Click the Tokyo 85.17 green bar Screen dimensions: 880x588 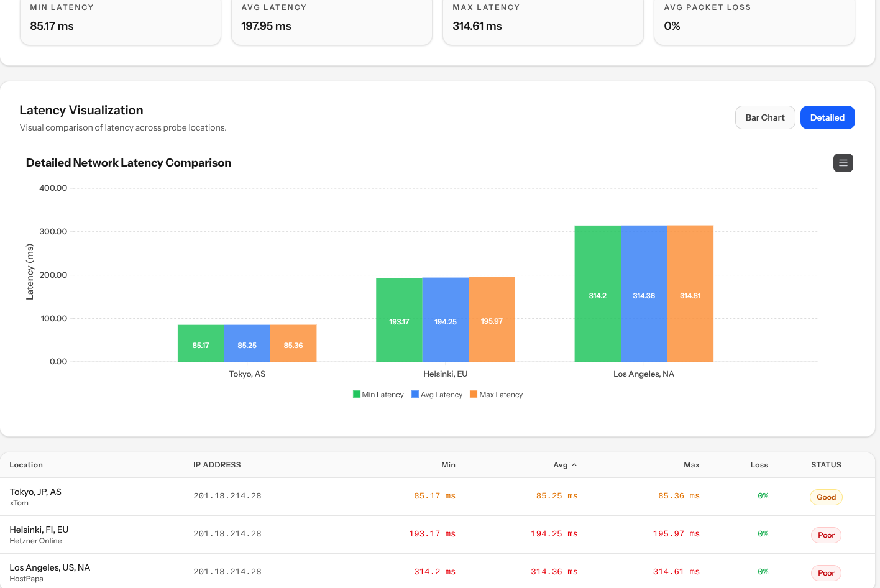201,343
